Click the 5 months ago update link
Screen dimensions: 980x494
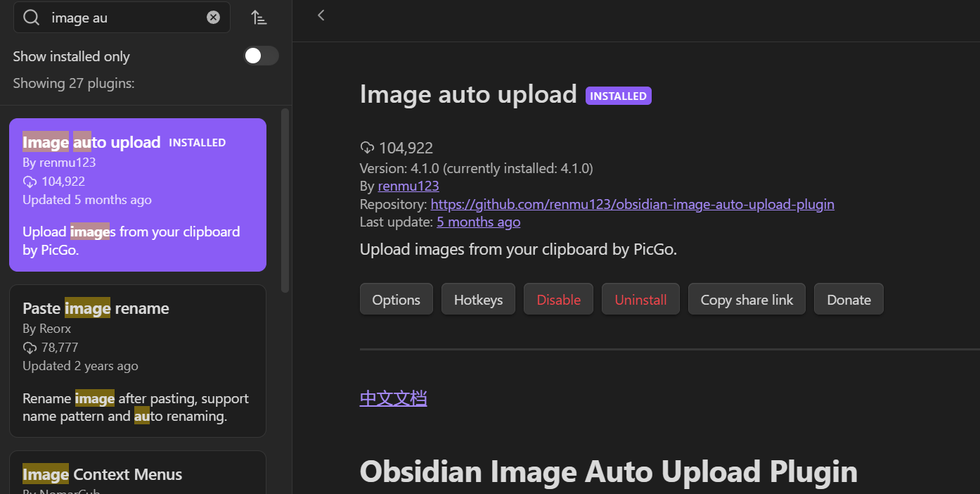coord(478,222)
